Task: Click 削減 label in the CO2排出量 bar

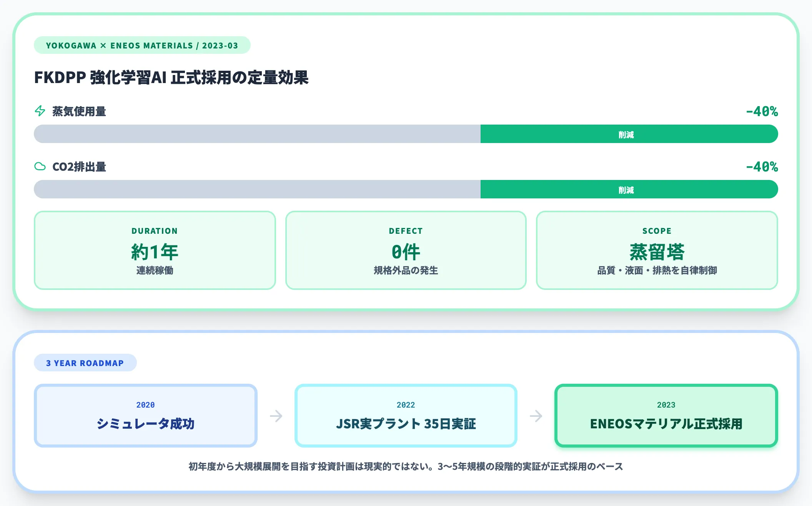Action: coord(626,190)
